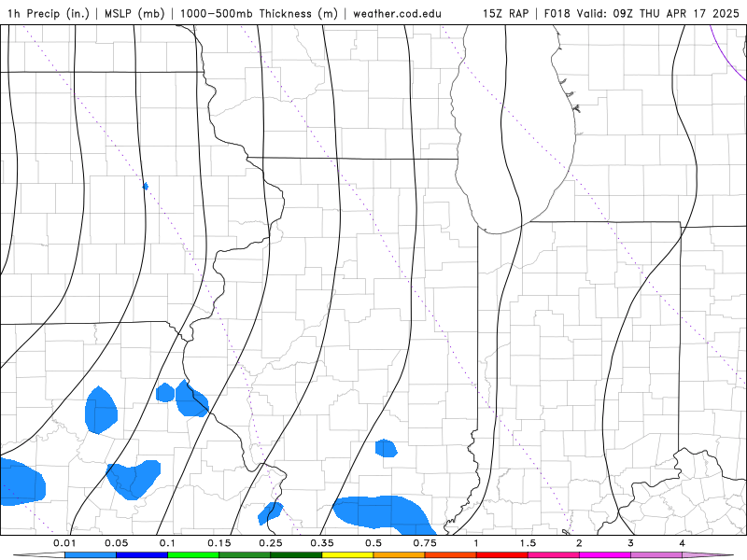
Task: Pick the dark blue 0.05–0.1 legend swatch
Action: point(142,555)
